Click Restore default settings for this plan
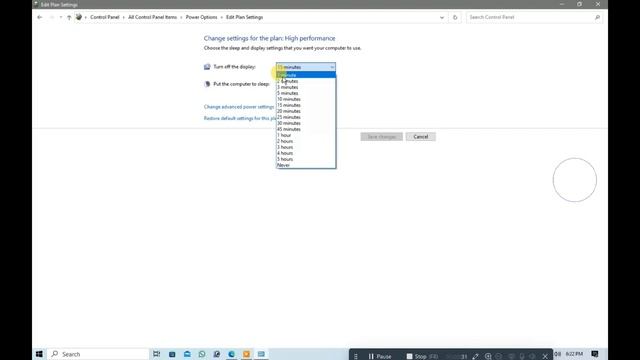 pos(240,118)
